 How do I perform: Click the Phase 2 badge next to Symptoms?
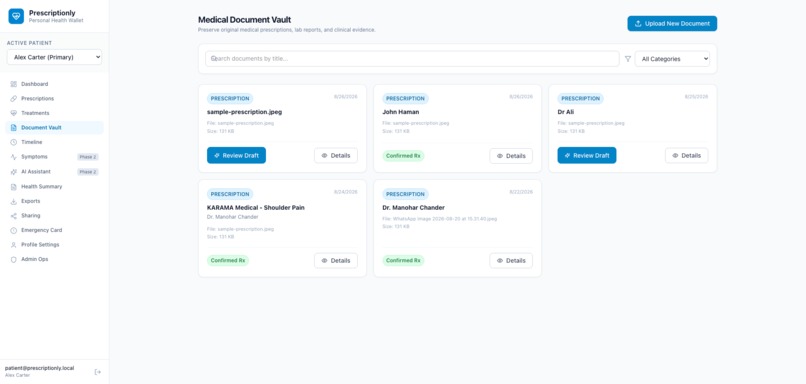point(87,157)
